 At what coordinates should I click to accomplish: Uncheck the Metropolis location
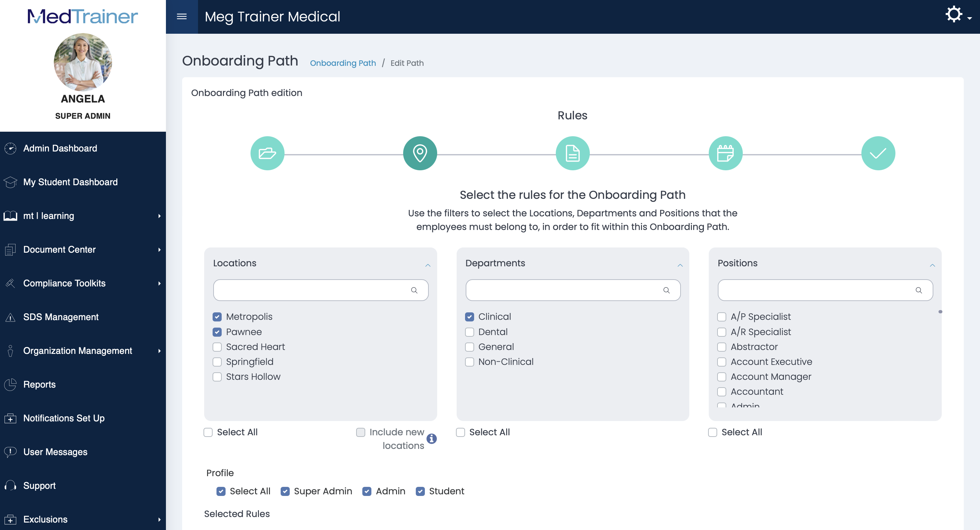click(x=217, y=316)
